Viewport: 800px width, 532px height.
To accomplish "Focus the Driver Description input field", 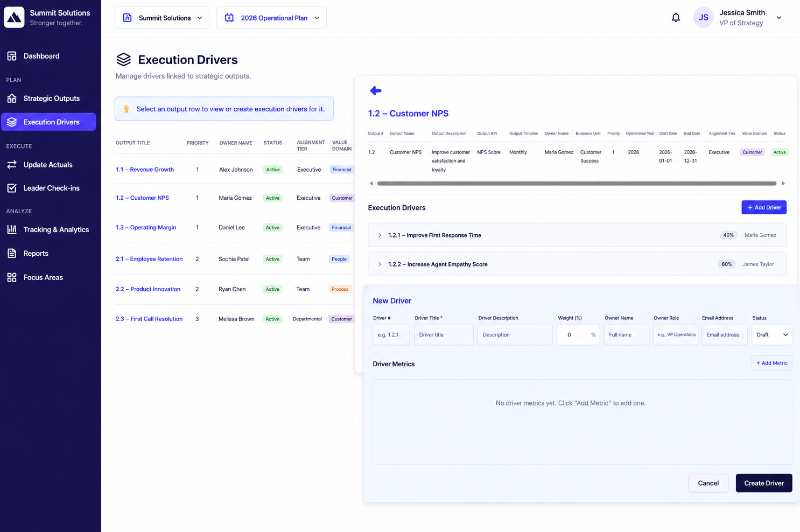I will click(x=515, y=335).
